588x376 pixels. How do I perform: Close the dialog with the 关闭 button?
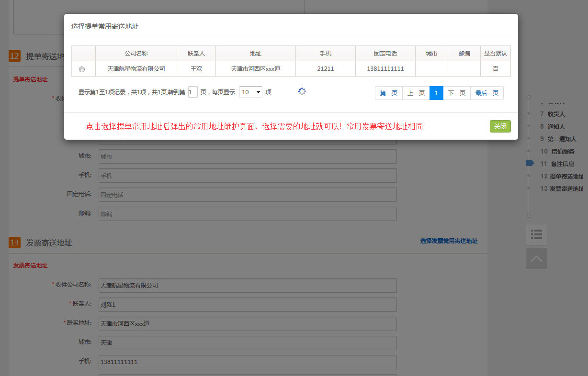[x=500, y=126]
